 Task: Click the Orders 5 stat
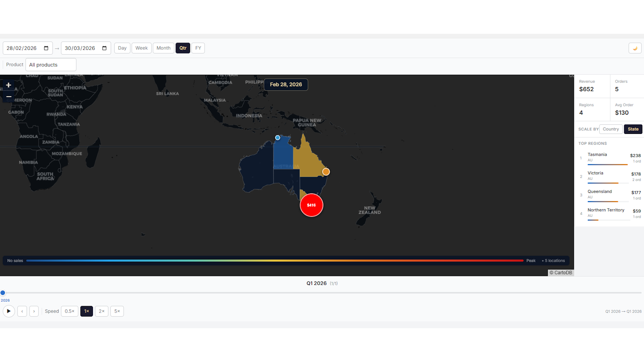(627, 86)
